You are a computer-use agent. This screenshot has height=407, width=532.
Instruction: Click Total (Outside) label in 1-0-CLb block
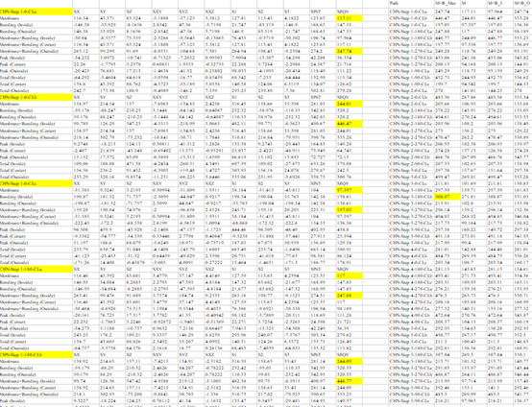click(13, 177)
